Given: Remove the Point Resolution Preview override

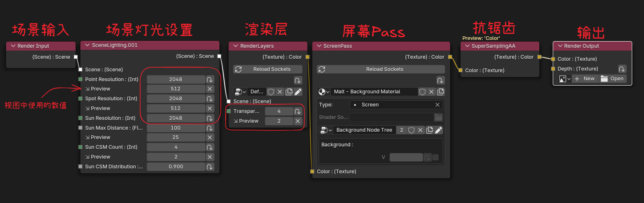Looking at the screenshot, I should [x=210, y=89].
